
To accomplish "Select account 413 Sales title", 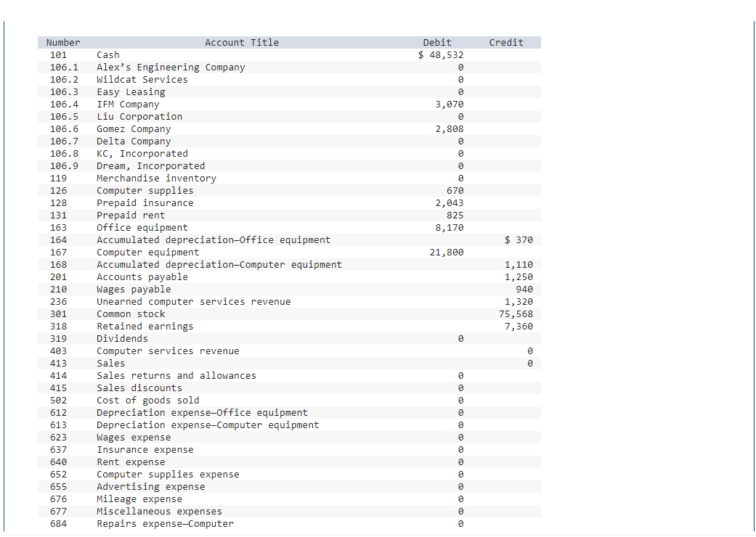I will click(111, 364).
